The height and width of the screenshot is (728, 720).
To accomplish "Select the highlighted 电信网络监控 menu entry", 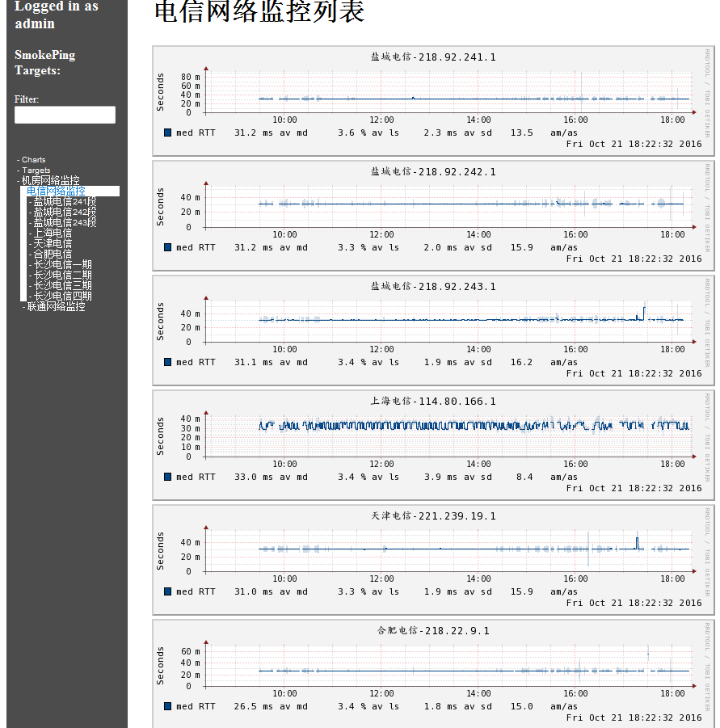I will click(x=56, y=191).
